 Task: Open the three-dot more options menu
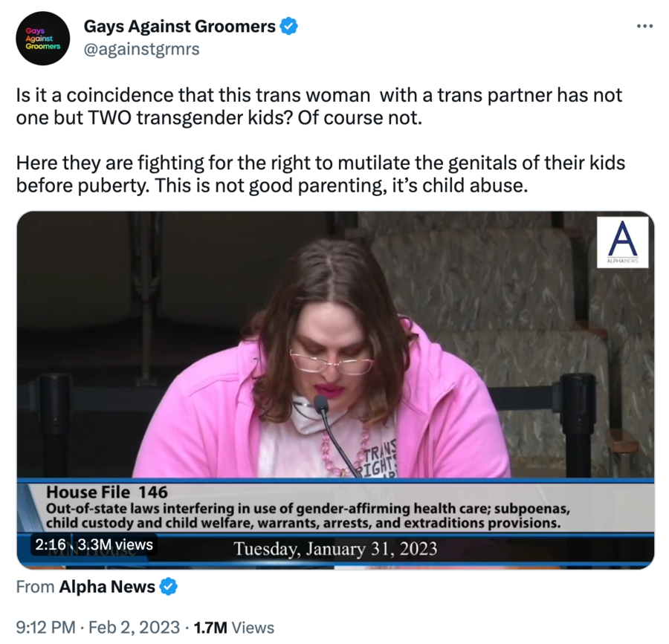coord(644,27)
